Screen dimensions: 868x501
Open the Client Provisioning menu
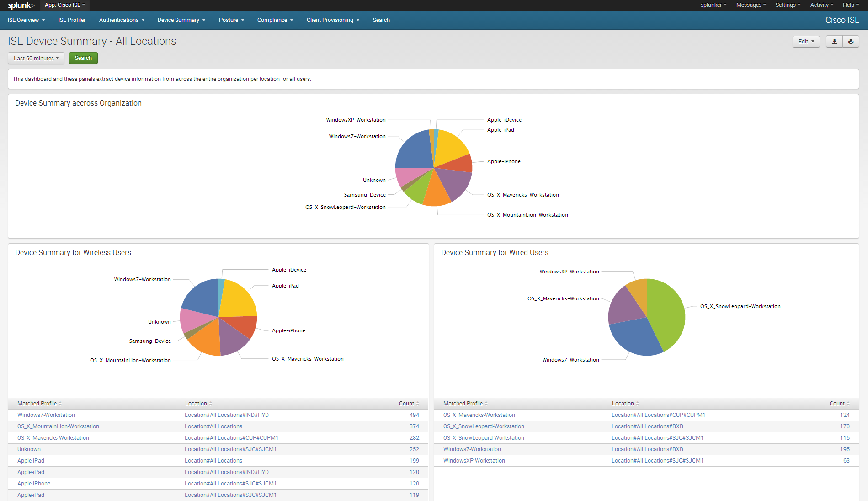[x=333, y=20]
